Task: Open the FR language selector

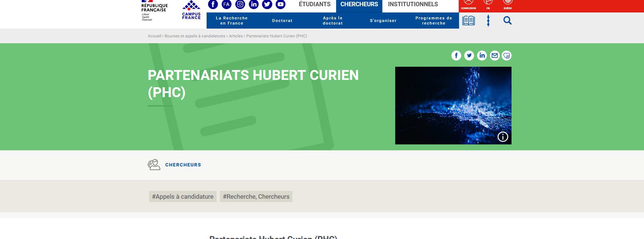Action: pyautogui.click(x=488, y=5)
